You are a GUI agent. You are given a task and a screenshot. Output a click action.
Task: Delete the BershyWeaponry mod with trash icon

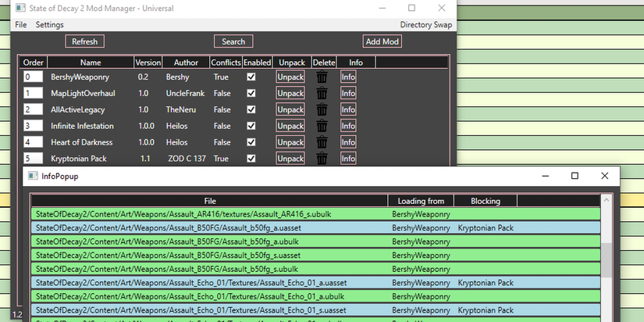[x=322, y=77]
